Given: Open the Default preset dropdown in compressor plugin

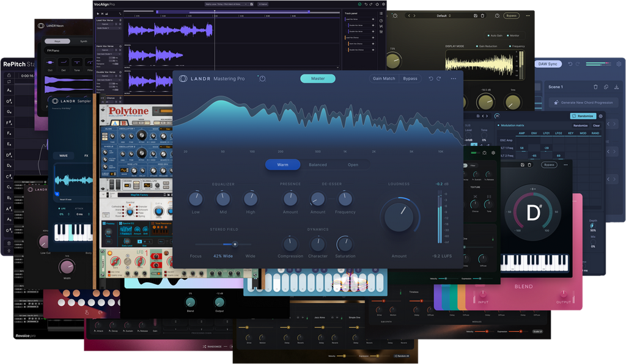Looking at the screenshot, I should pyautogui.click(x=443, y=15).
